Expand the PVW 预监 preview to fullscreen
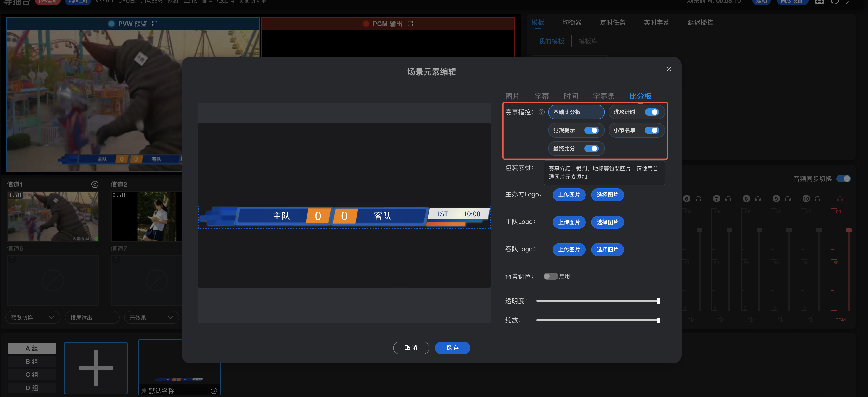The image size is (868, 397). pos(155,24)
